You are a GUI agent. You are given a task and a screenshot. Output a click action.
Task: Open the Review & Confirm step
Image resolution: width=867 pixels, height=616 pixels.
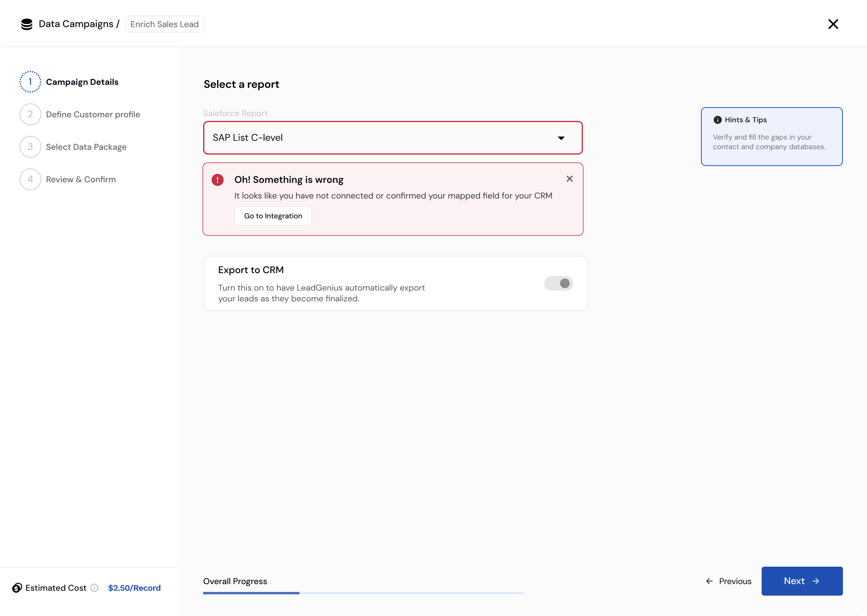click(x=81, y=179)
